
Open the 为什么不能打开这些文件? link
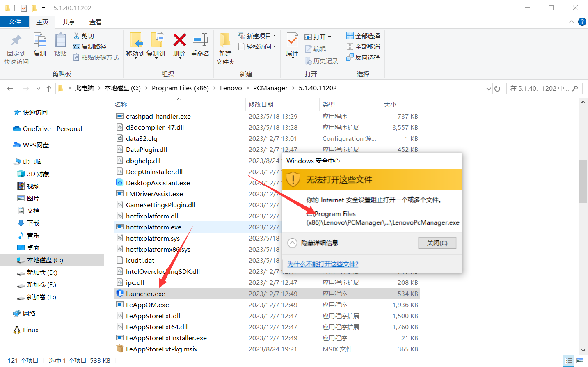[323, 264]
